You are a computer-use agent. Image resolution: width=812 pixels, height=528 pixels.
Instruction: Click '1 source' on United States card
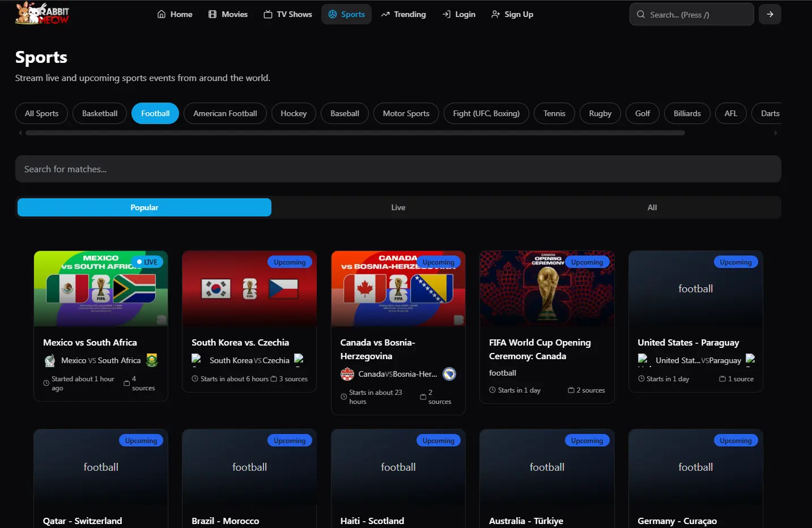click(736, 379)
